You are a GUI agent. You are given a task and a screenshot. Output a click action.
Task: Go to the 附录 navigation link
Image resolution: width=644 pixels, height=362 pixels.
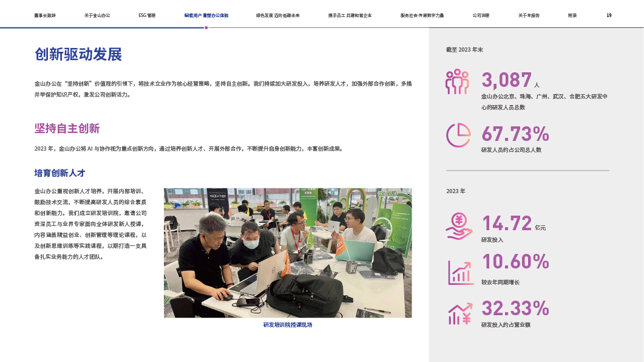tap(572, 15)
